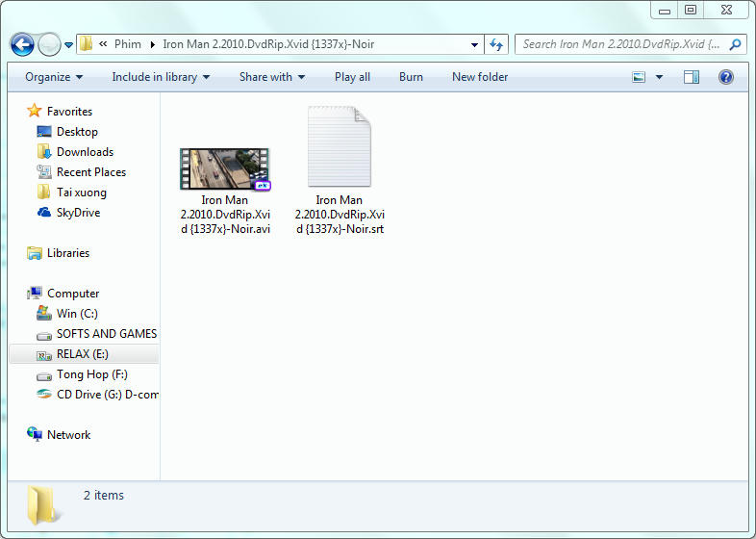
Task: Click the SOFTS AND GAMES drive icon
Action: pos(44,335)
